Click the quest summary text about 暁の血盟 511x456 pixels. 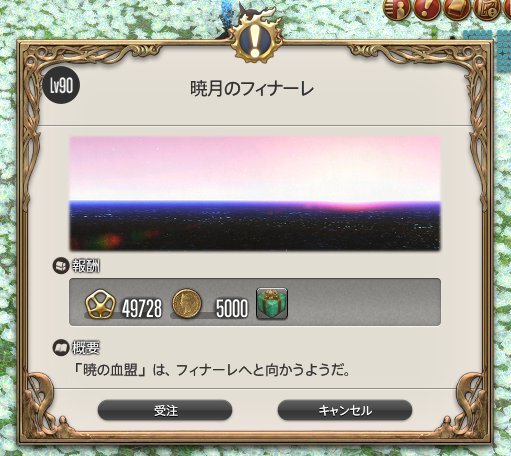pos(211,370)
